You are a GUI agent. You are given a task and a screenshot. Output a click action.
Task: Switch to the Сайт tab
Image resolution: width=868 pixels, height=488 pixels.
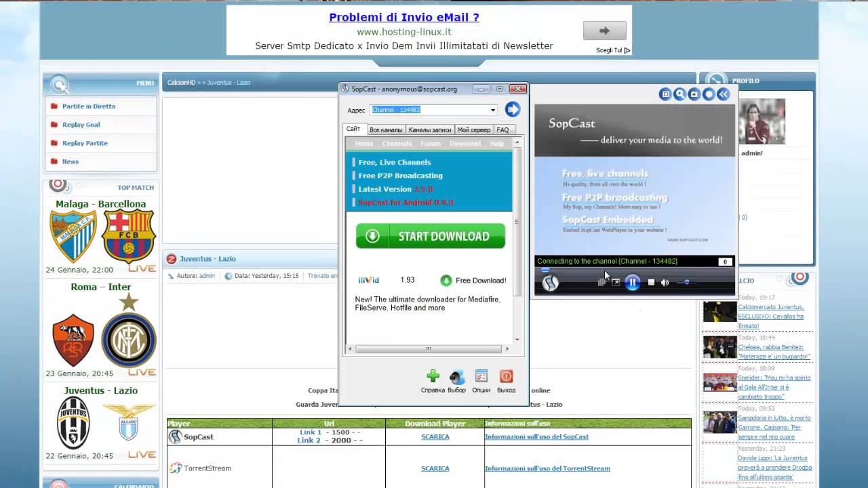pos(353,129)
